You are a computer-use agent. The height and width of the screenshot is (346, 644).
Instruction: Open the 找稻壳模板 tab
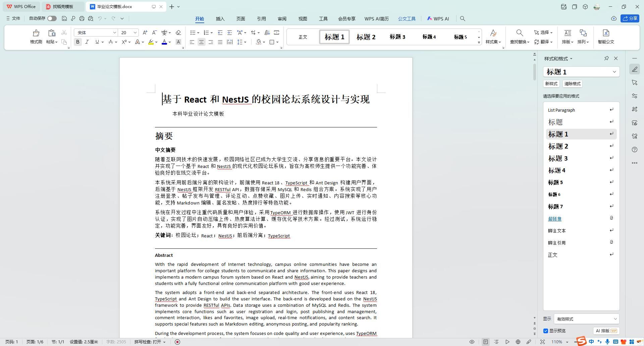click(x=62, y=6)
